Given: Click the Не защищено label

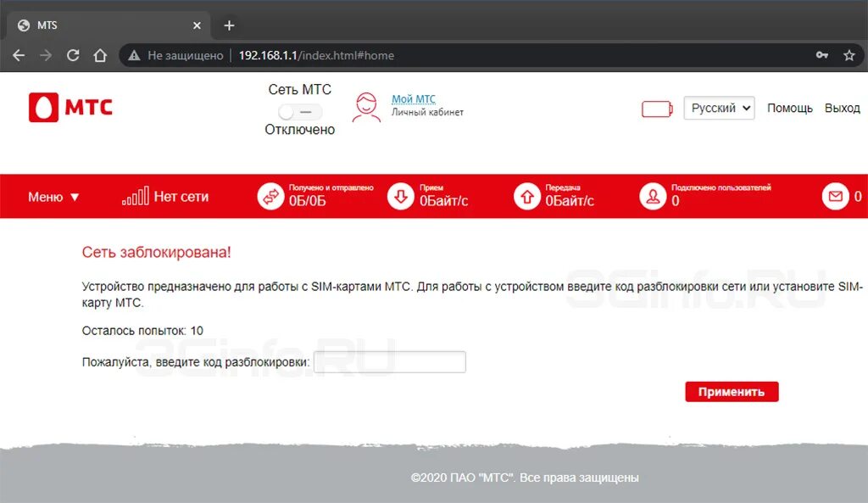Looking at the screenshot, I should click(186, 55).
